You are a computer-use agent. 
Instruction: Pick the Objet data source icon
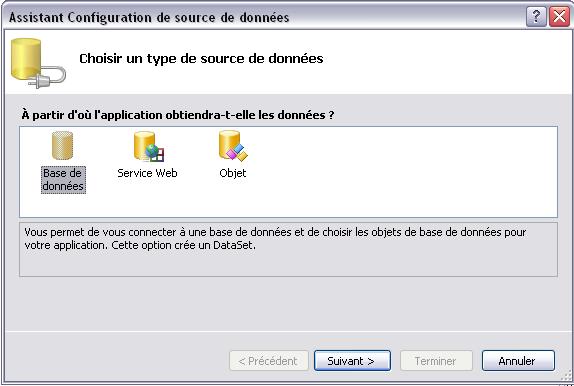pyautogui.click(x=233, y=146)
